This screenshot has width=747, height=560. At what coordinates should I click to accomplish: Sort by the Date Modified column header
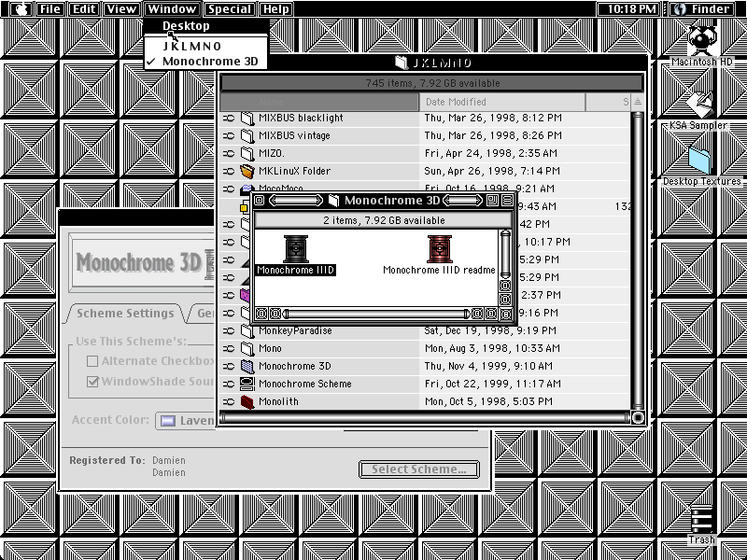[x=502, y=102]
